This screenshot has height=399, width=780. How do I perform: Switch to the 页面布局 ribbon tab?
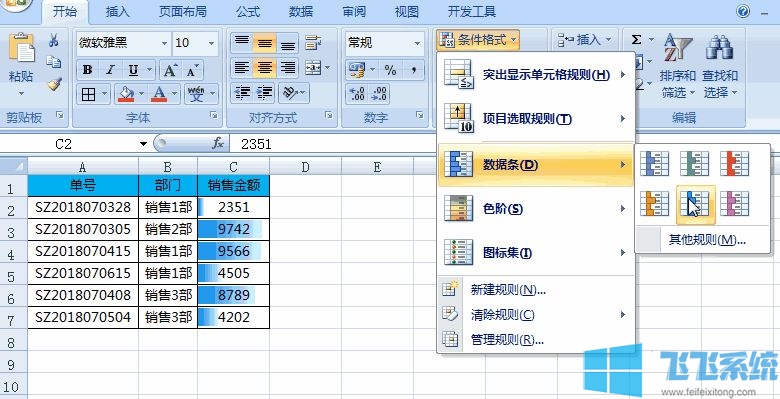click(183, 12)
